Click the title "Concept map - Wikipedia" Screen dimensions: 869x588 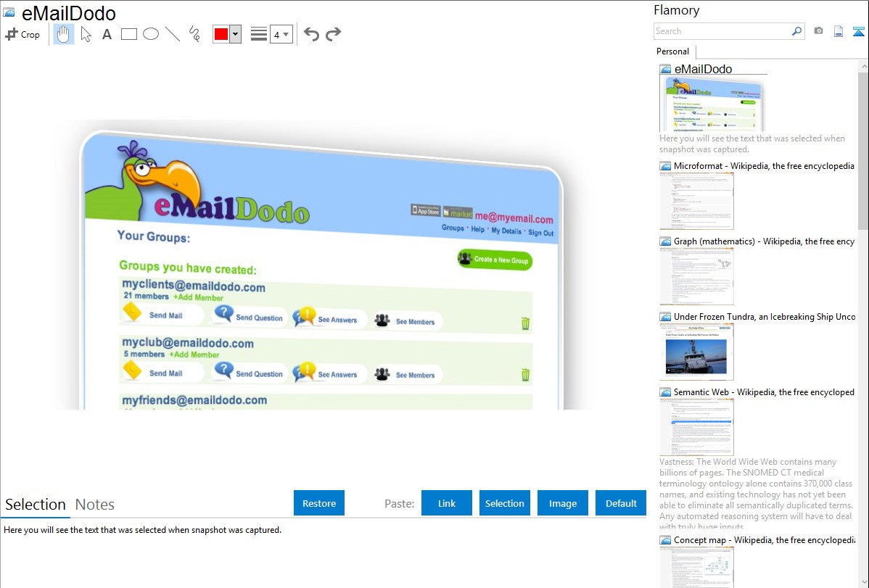point(765,539)
